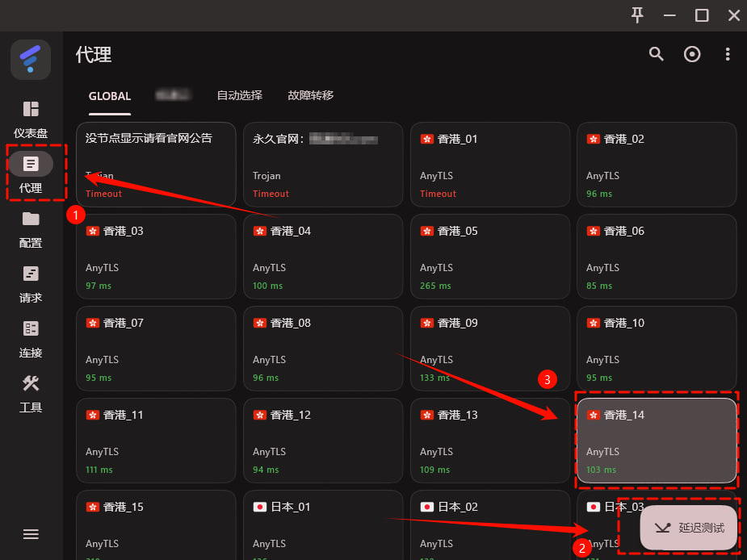Select the 香港_10 proxy card
The image size is (747, 560).
coord(657,349)
